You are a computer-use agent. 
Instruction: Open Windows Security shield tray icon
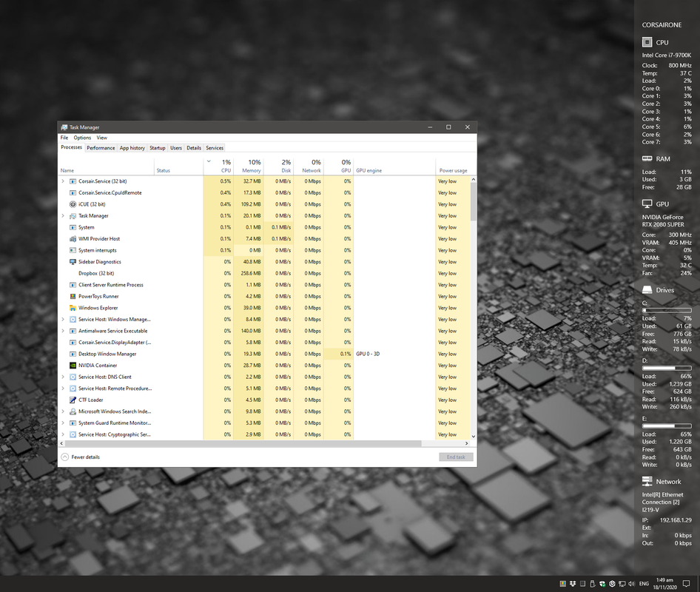click(602, 584)
